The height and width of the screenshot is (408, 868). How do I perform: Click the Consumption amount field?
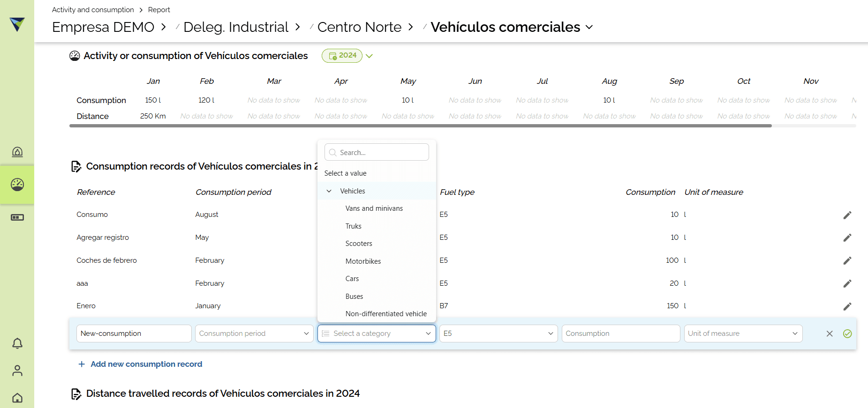621,334
